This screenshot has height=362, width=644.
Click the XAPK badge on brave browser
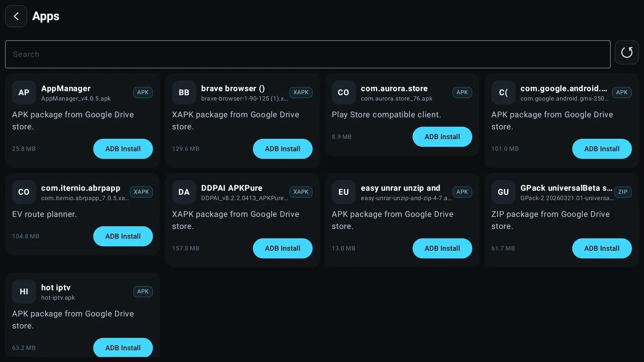(x=301, y=93)
